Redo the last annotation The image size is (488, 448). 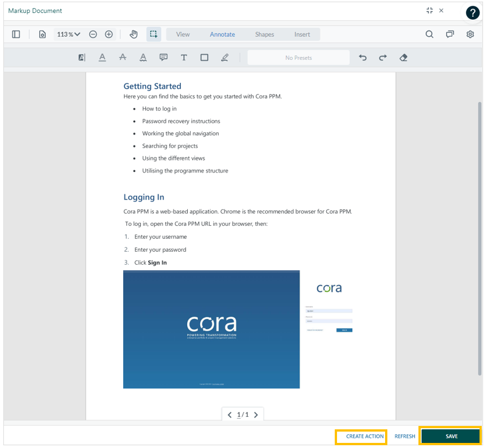[x=383, y=58]
